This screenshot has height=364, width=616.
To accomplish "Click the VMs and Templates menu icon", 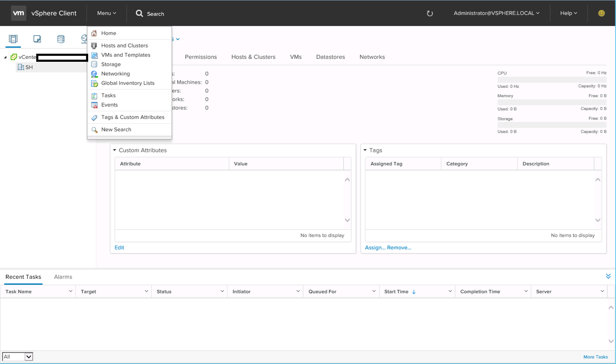I will click(x=94, y=55).
